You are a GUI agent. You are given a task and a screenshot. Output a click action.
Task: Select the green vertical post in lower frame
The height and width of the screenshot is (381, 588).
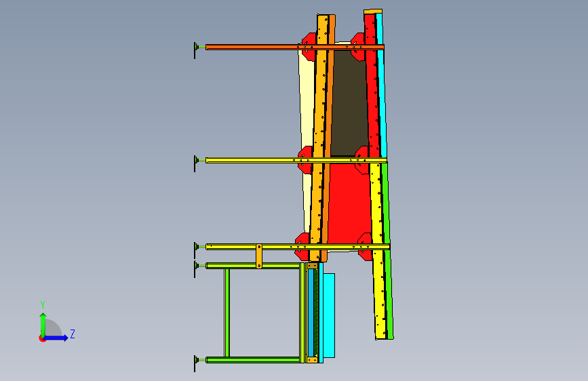pyautogui.click(x=227, y=313)
